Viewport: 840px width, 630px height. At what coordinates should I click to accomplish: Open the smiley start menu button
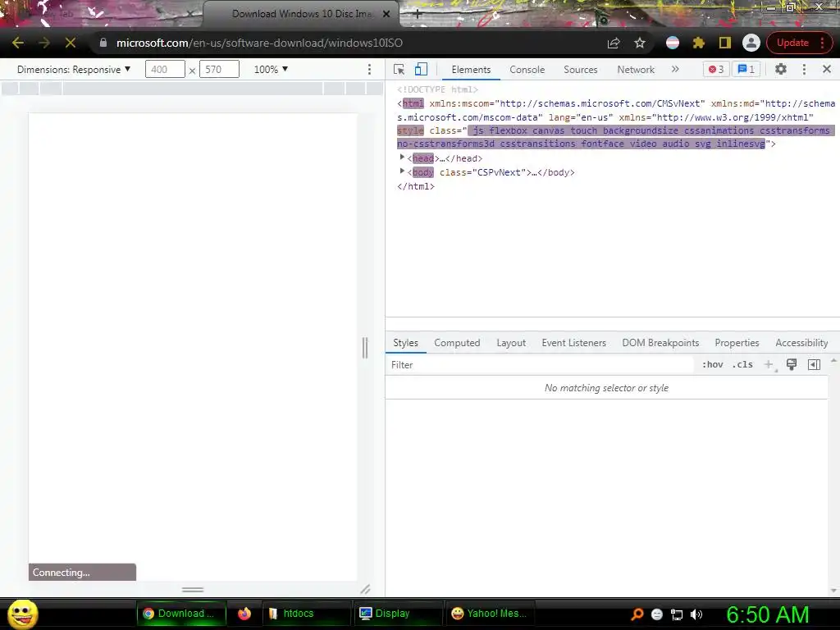pos(22,614)
